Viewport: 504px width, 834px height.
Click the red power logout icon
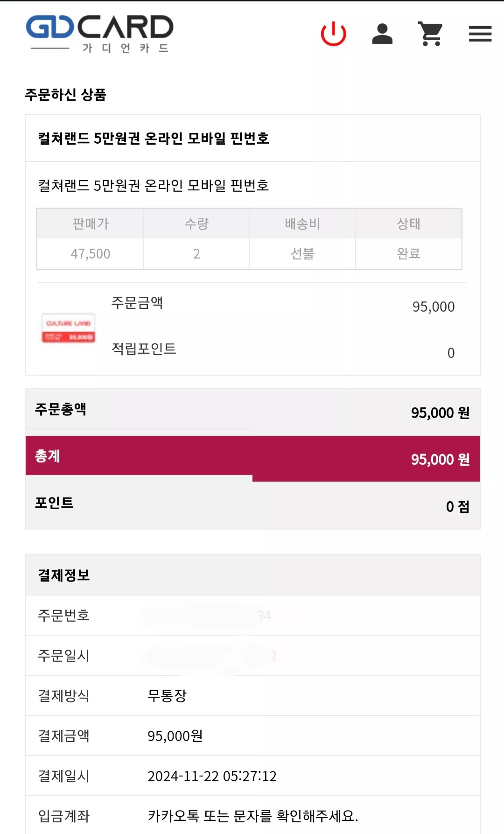(333, 34)
